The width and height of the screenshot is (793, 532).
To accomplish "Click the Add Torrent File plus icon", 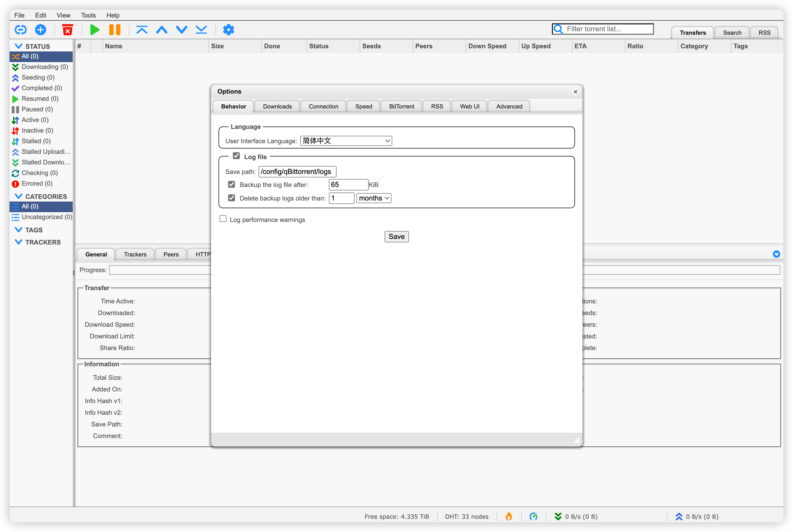I will pos(40,30).
